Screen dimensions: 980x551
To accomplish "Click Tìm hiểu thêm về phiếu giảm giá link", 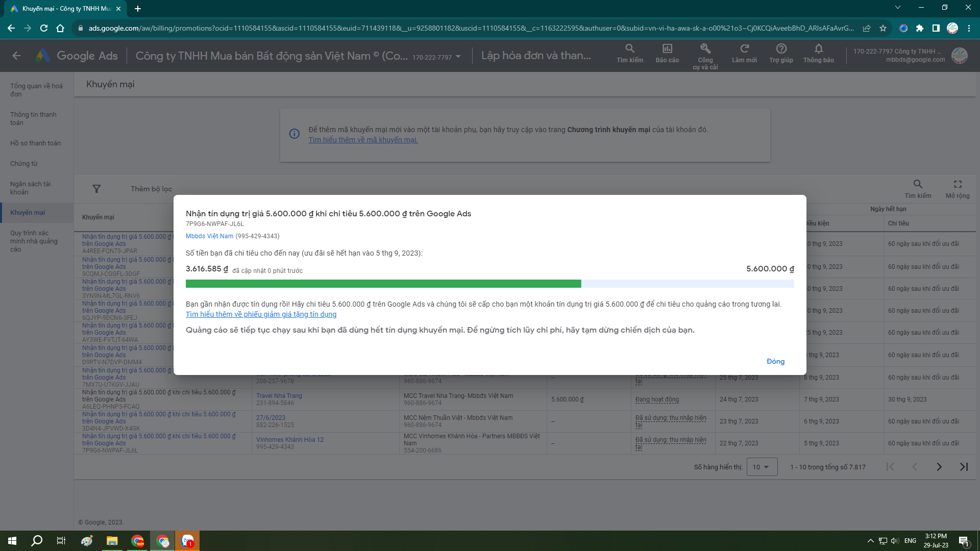I will tap(261, 314).
